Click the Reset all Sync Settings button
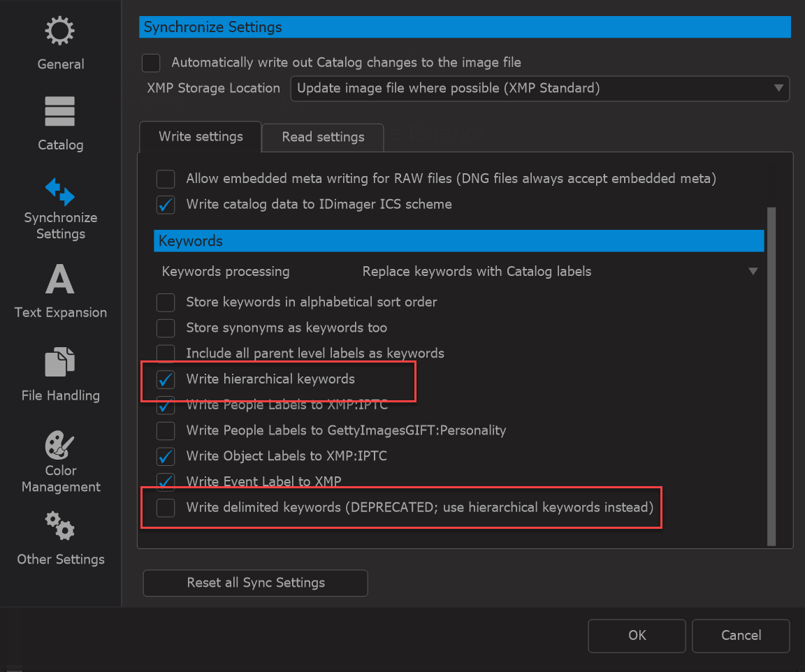Screen dimensions: 805x672 [255, 583]
